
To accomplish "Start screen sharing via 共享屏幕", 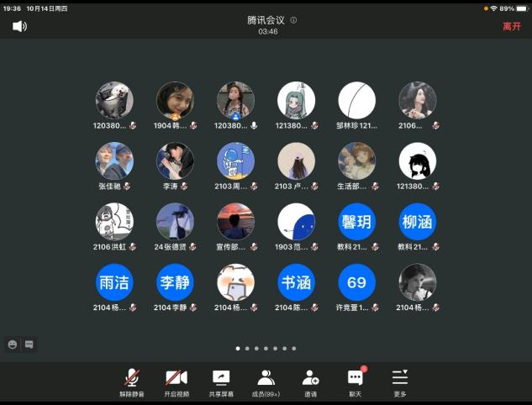I will [221, 382].
